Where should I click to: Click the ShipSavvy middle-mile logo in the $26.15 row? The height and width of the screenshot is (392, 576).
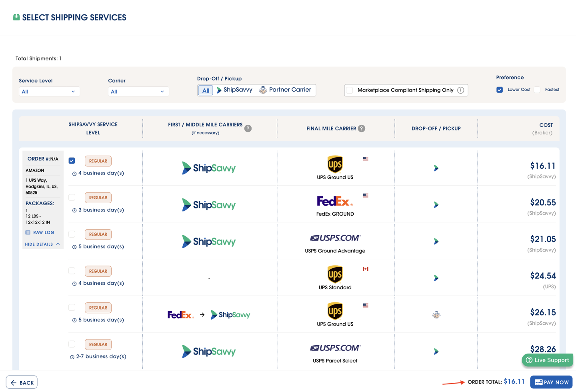[230, 315]
